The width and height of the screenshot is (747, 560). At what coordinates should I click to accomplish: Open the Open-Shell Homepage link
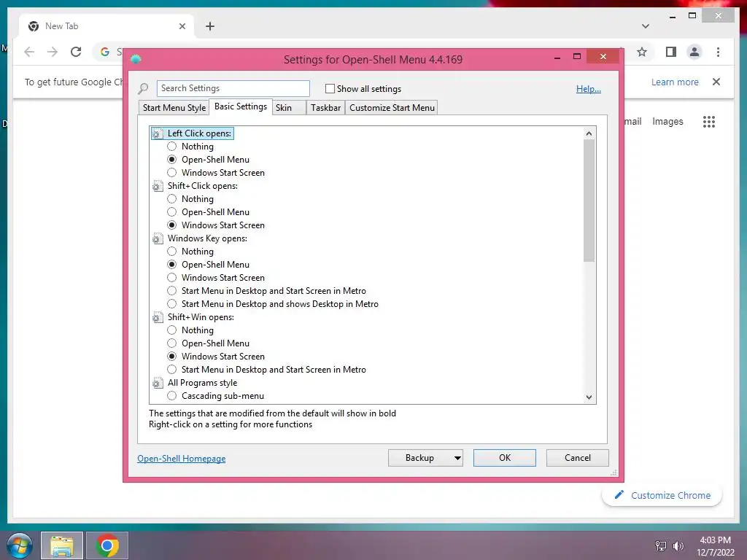(182, 459)
